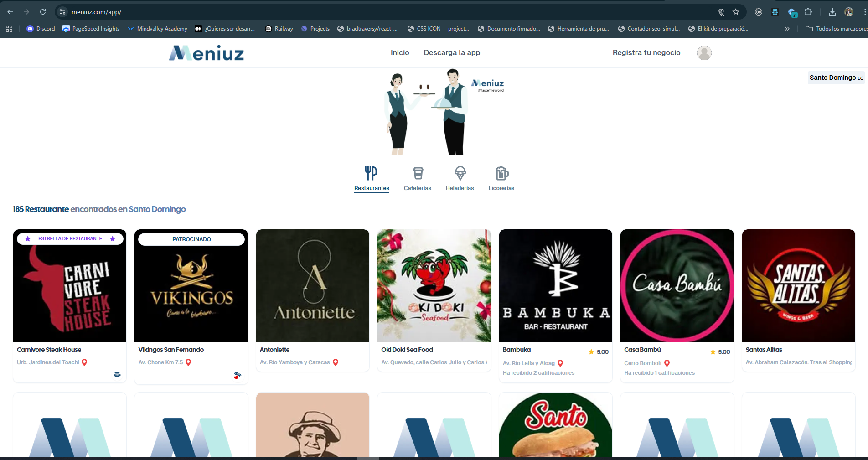868x460 pixels.
Task: Open the Licorerías bottle icon category
Action: click(501, 178)
